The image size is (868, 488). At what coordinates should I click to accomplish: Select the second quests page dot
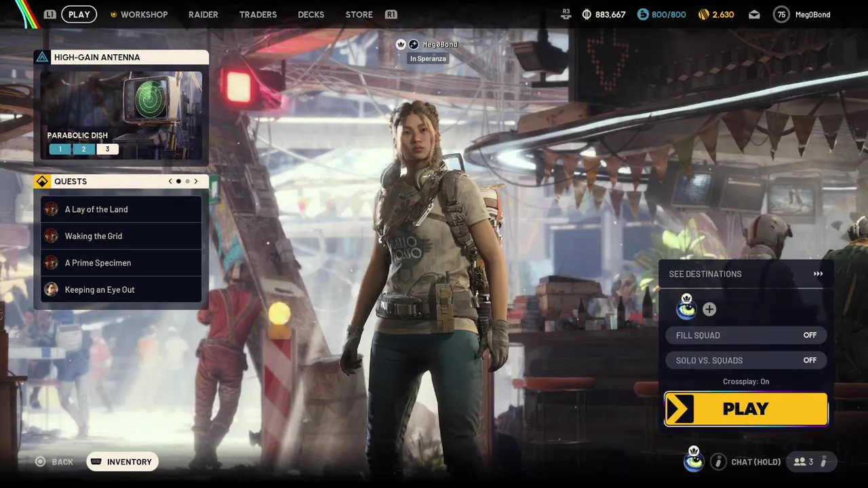(x=187, y=182)
